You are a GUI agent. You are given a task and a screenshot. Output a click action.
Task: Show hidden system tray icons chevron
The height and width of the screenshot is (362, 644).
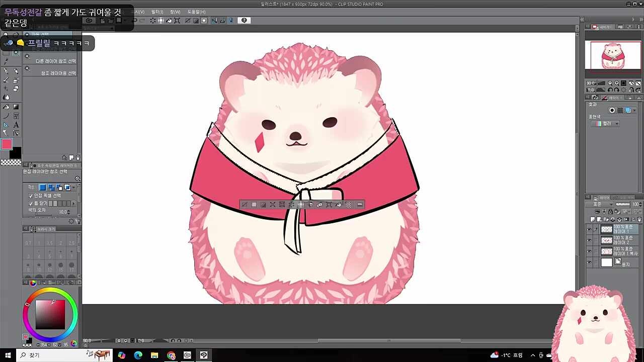pos(533,355)
